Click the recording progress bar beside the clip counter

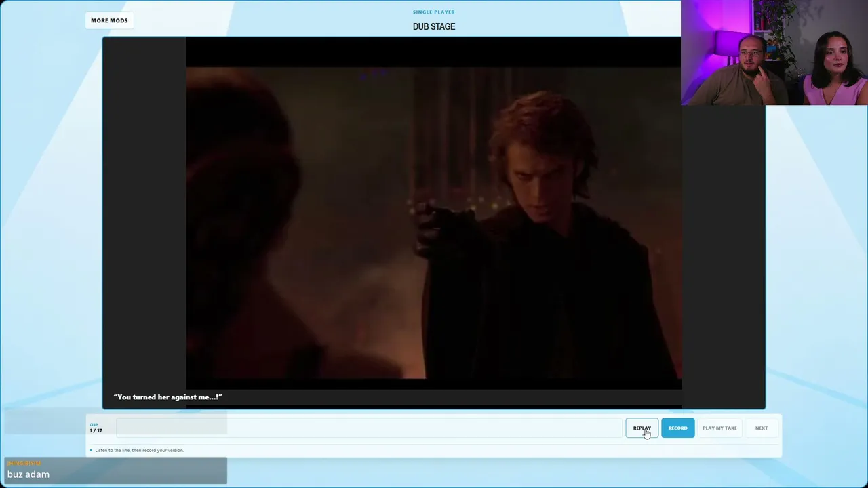pos(369,428)
